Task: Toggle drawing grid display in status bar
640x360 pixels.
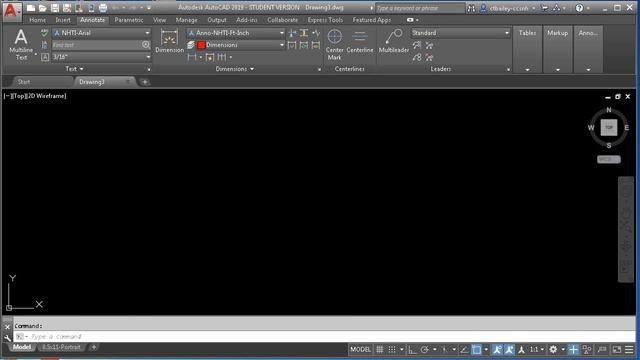Action: coord(380,349)
